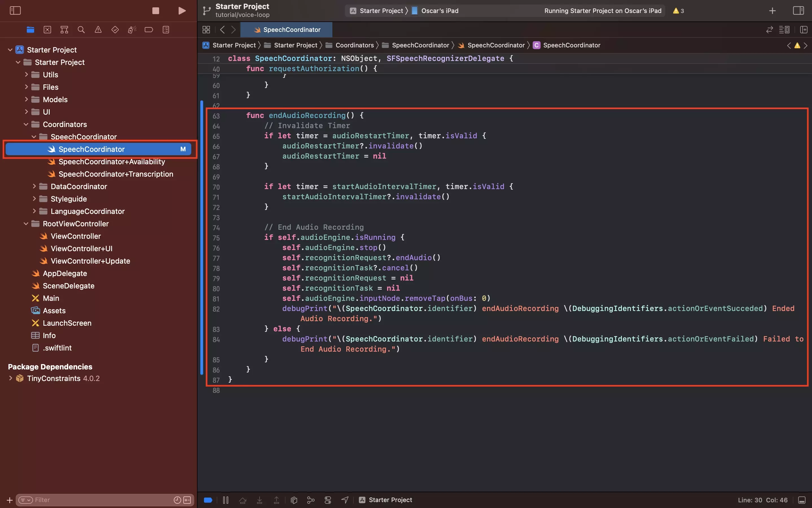Expand the LanguageCoordinator folder

[x=34, y=211]
